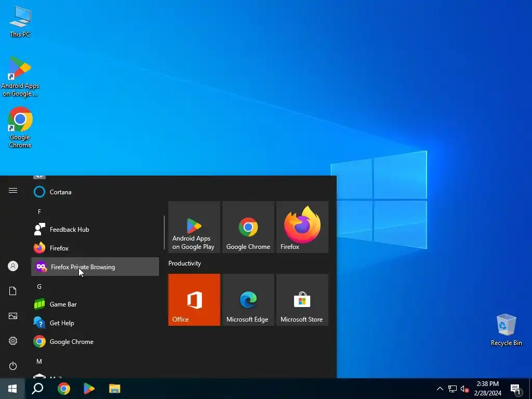Click the letter G section header
This screenshot has height=399, width=532.
point(39,287)
